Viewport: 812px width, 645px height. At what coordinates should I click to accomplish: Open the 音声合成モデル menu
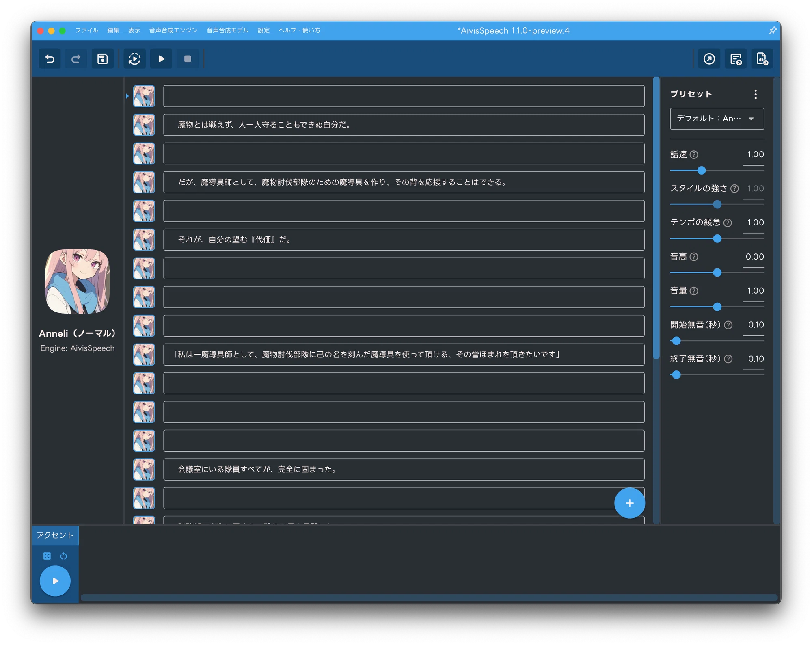pos(228,30)
